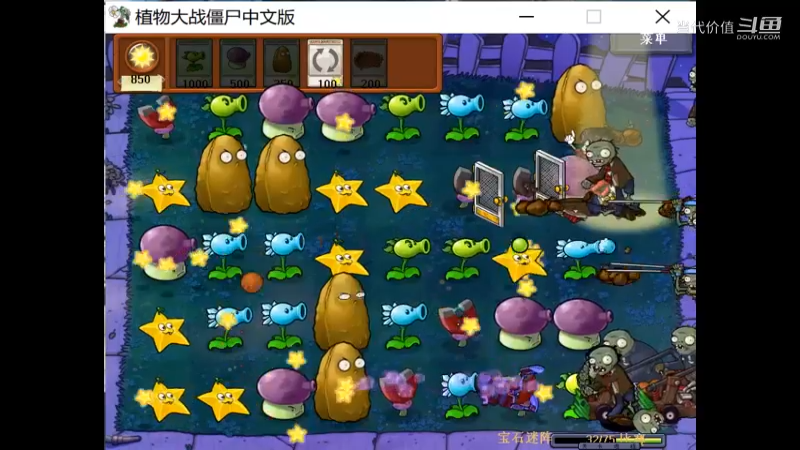Click the top-row Peashooter beside the Snow Peas
The height and width of the screenshot is (450, 800).
pos(403,117)
